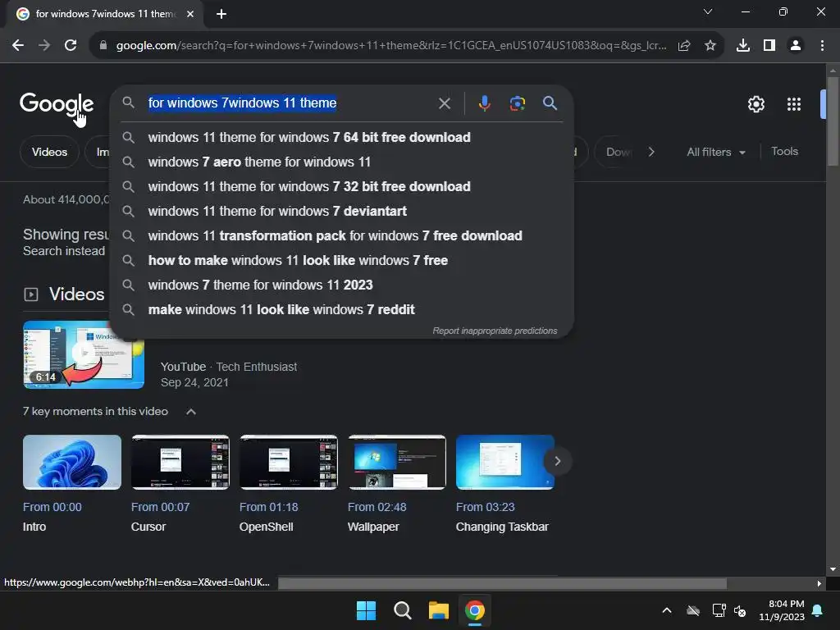Screen dimensions: 840x630
Task: Click the vertical scrollbar thumb
Action: tap(833, 121)
